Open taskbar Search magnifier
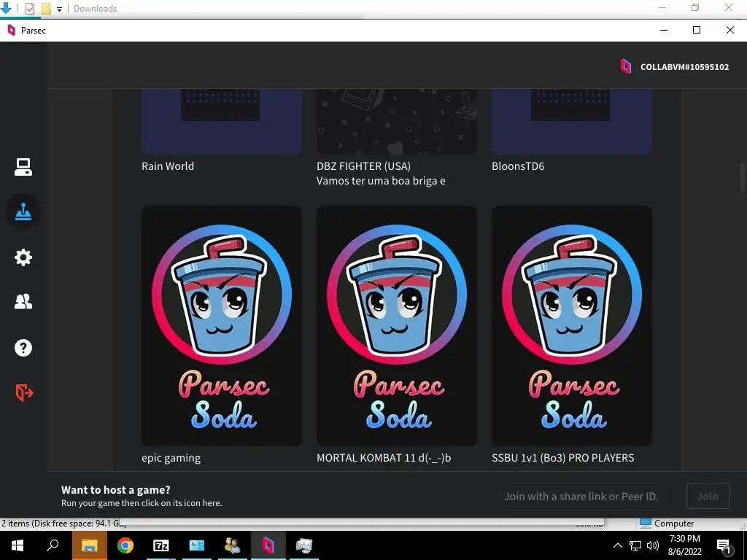 53,545
